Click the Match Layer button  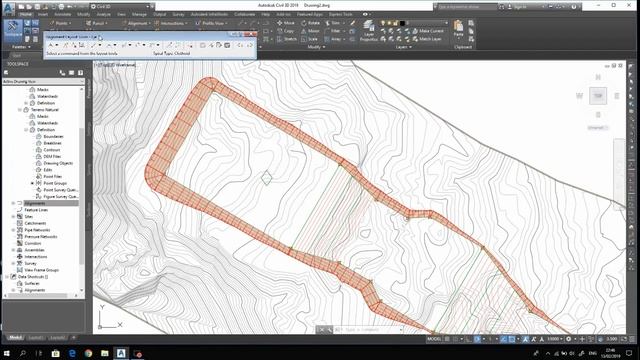click(427, 39)
